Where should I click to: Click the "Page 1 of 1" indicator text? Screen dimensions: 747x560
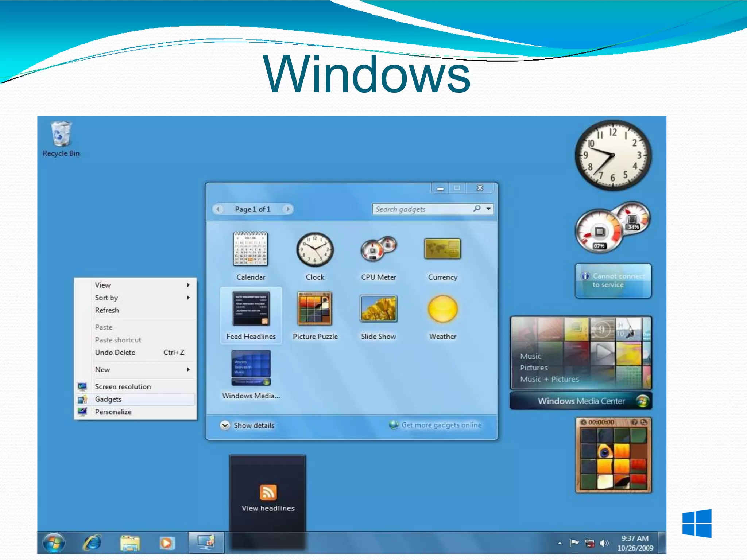[253, 209]
